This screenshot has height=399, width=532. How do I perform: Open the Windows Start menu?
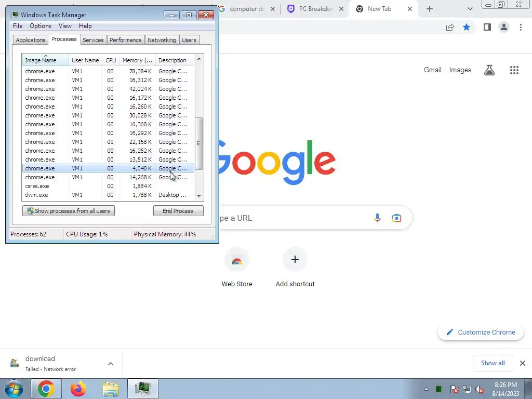14,389
